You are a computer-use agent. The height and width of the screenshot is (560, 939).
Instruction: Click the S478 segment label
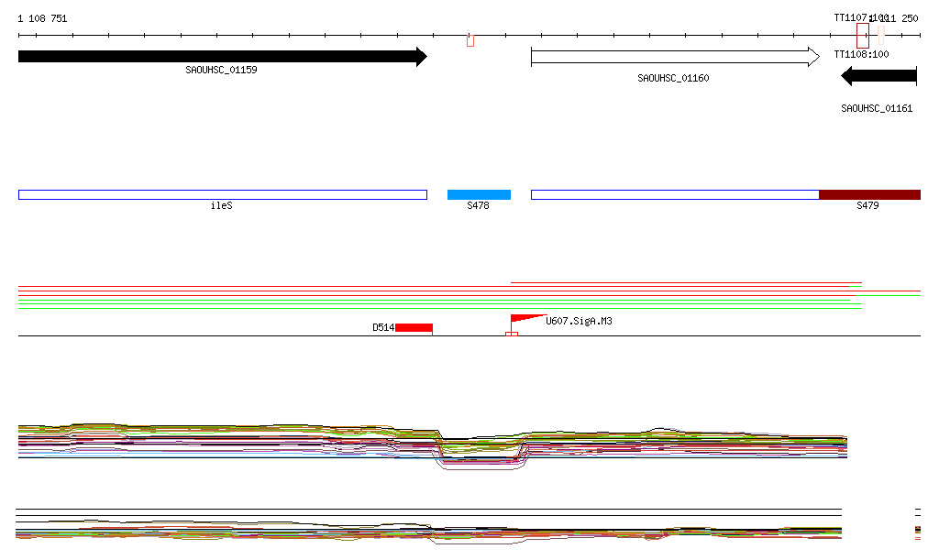pos(478,205)
